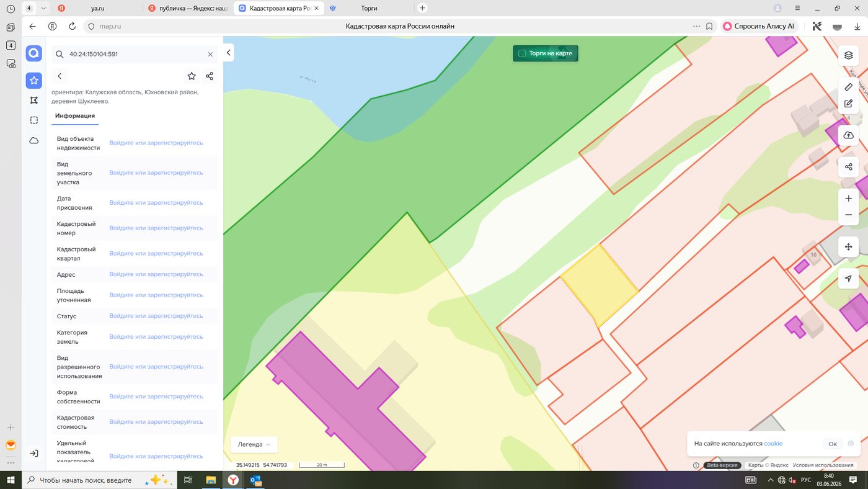868x489 pixels.
Task: Click the Ок cookie button
Action: [833, 444]
